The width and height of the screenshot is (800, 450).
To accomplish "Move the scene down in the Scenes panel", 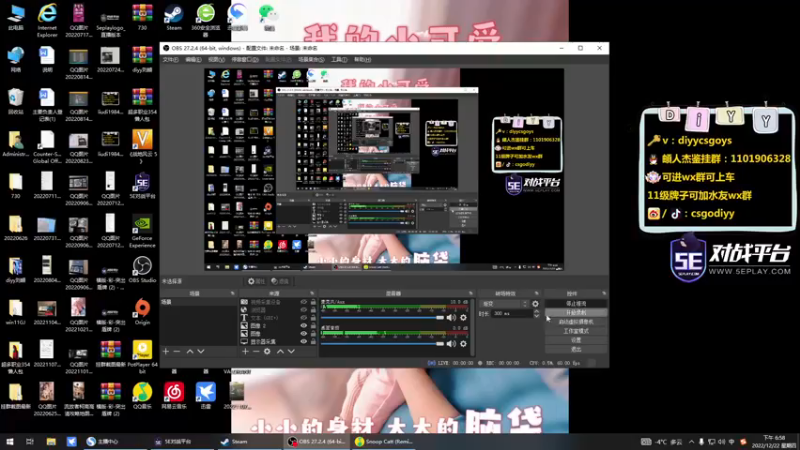I will [201, 352].
